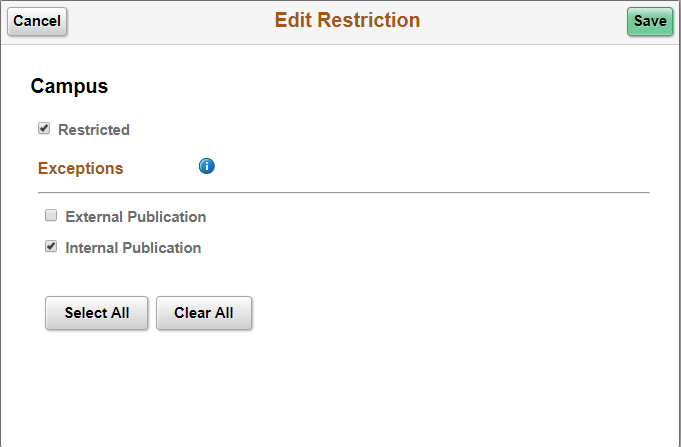Show help for Exceptions via blue icon
Screen dimensions: 681x447
point(207,166)
